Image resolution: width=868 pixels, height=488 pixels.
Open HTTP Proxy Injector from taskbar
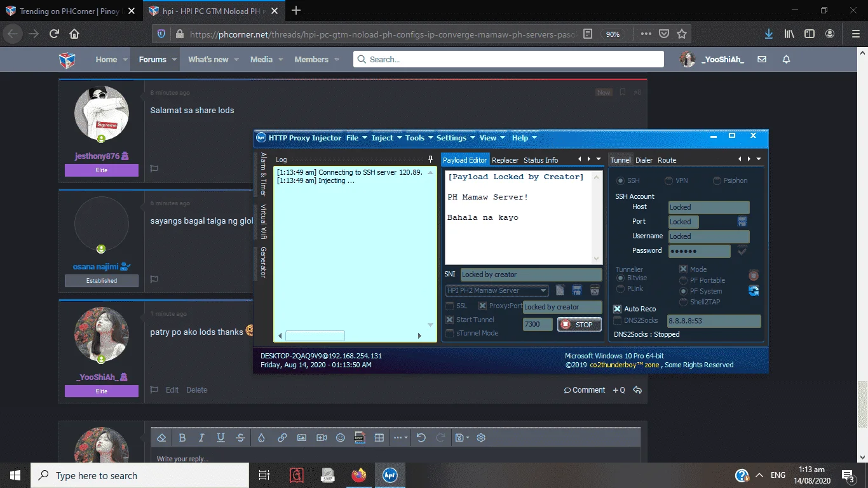(390, 475)
